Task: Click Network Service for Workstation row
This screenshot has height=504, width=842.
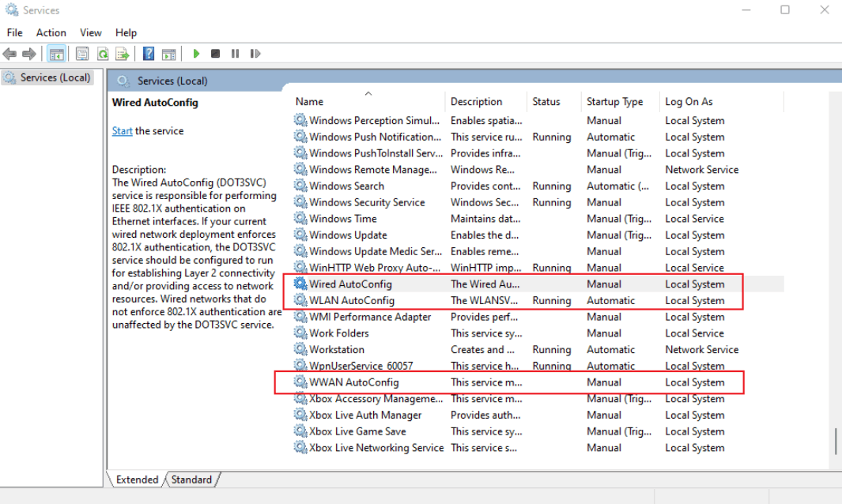Action: (x=702, y=349)
